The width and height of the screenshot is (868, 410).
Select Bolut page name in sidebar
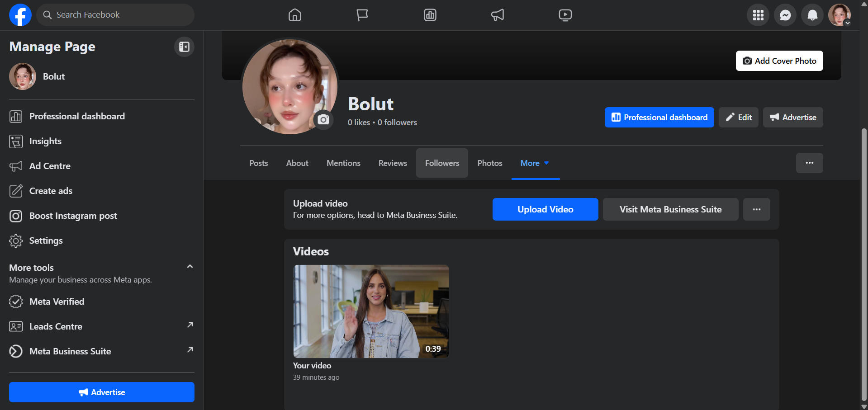54,76
